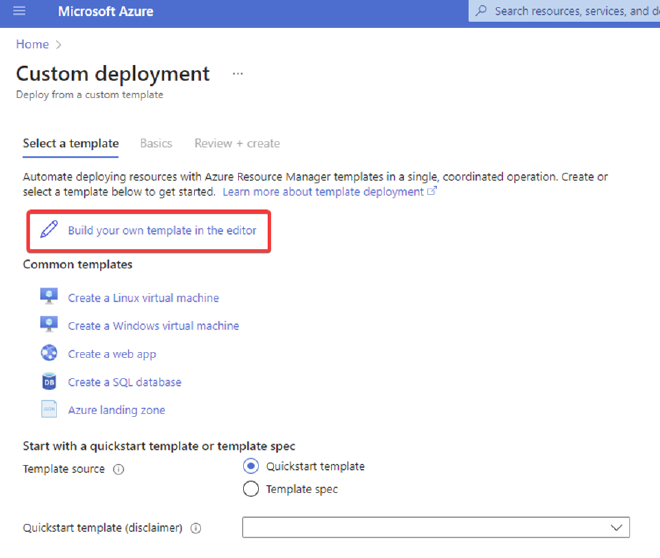Switch to the Basics tab
The height and width of the screenshot is (558, 660).
click(x=156, y=143)
